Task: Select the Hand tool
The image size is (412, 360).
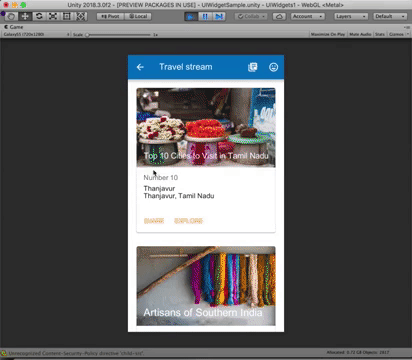Action: pyautogui.click(x=11, y=16)
